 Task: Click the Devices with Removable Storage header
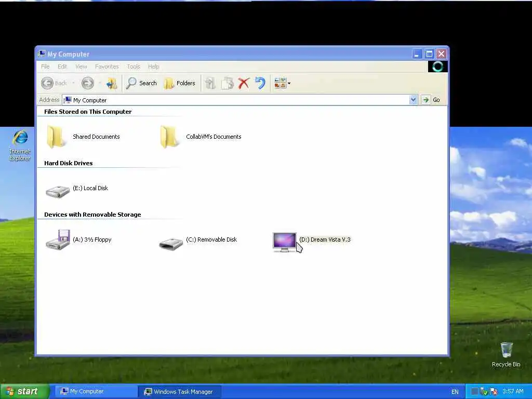(92, 215)
